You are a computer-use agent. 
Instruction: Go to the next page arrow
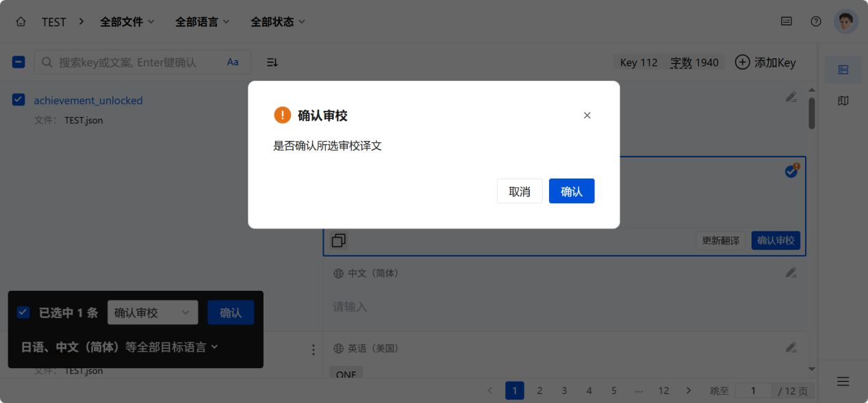click(689, 391)
